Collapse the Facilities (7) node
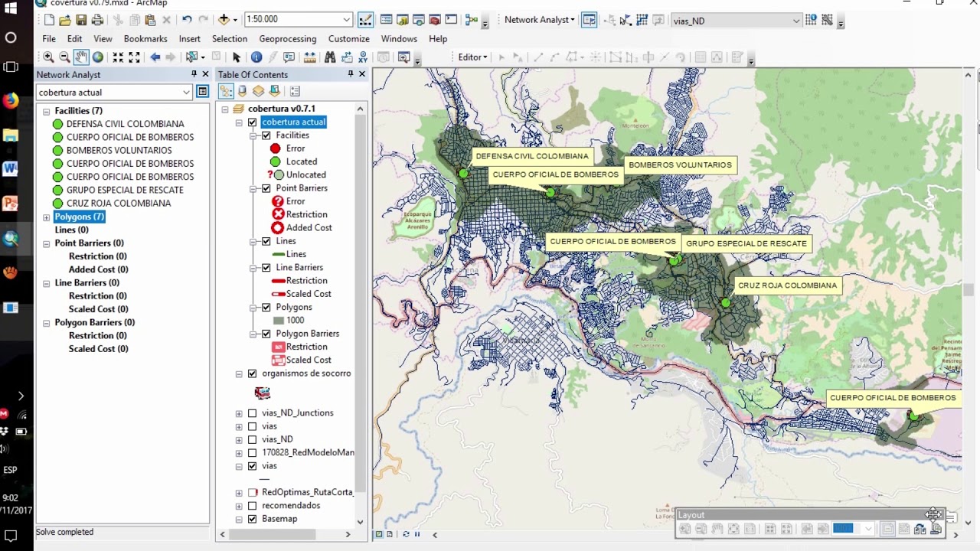Viewport: 980px width, 551px height. (46, 111)
